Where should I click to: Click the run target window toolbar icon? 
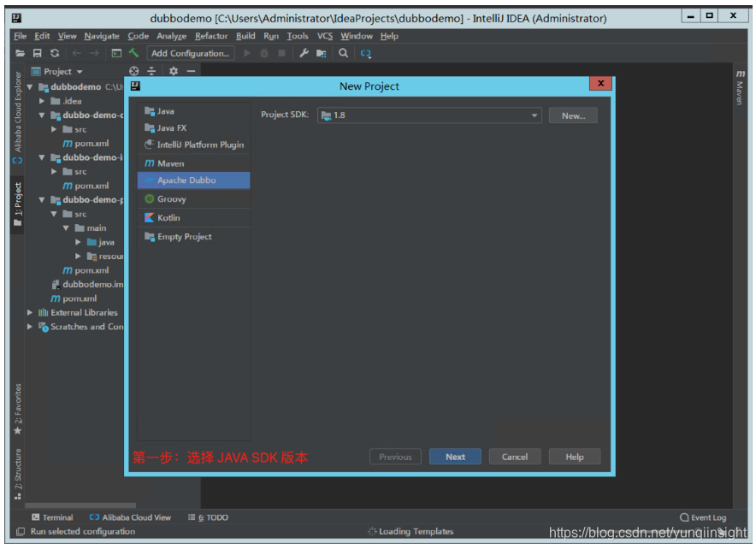point(116,53)
